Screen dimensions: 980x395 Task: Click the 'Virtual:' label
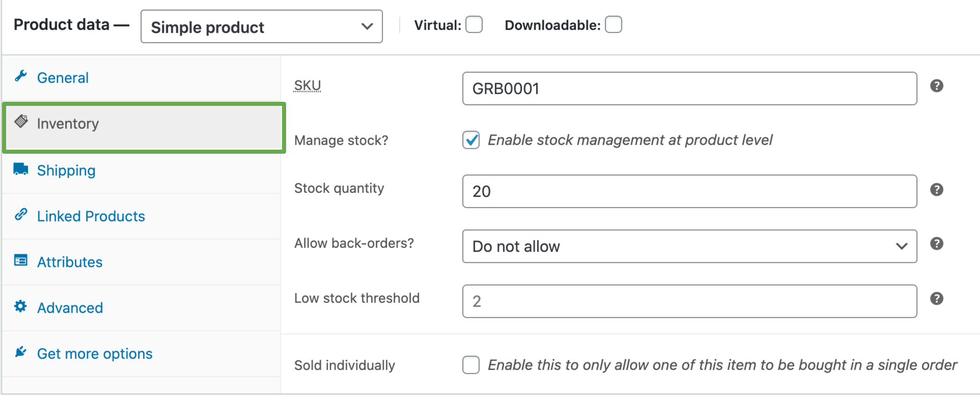(x=438, y=25)
